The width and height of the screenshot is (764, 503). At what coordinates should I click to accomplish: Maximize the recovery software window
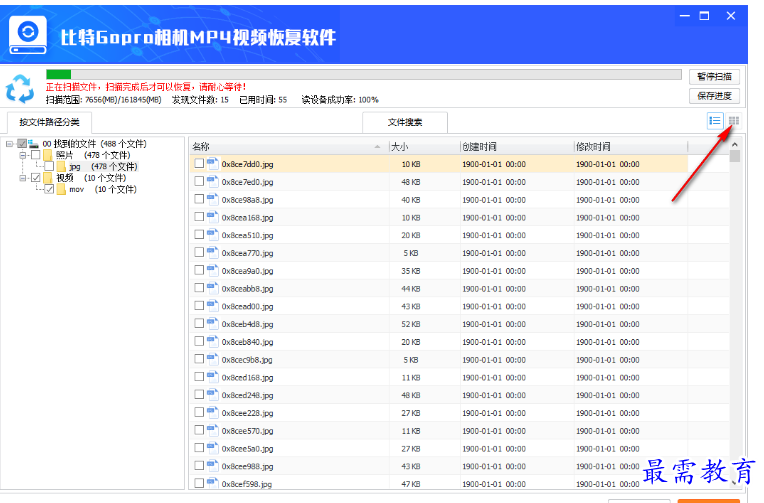point(705,16)
